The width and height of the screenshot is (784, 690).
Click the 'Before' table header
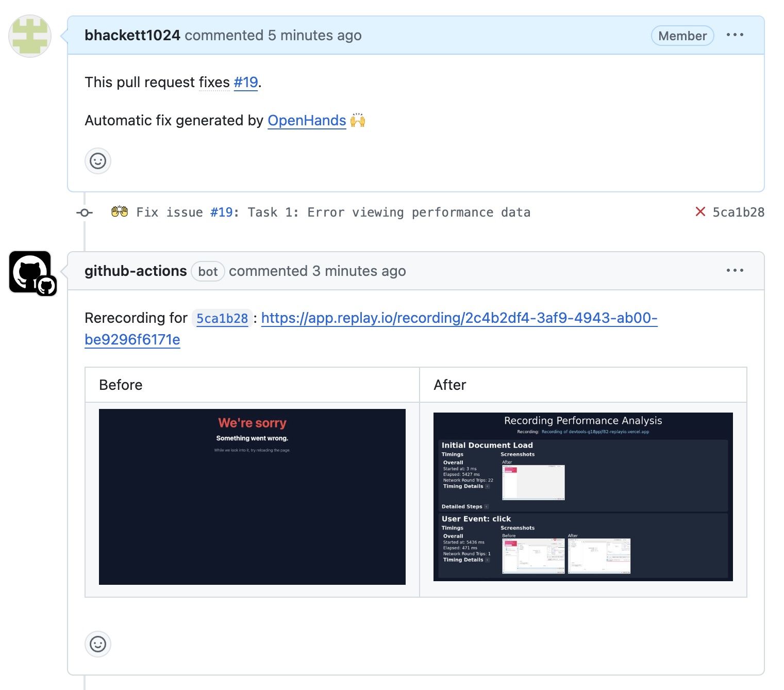point(121,385)
